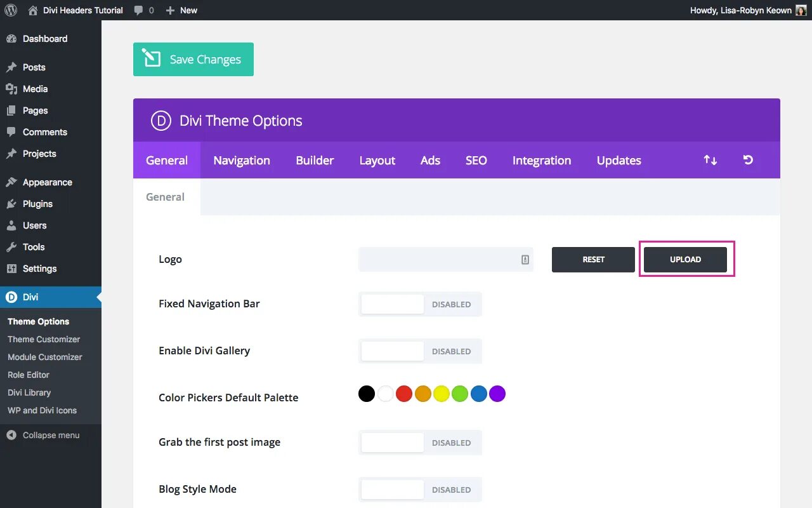
Task: Click the reset-to-defaults undo icon
Action: pos(749,160)
